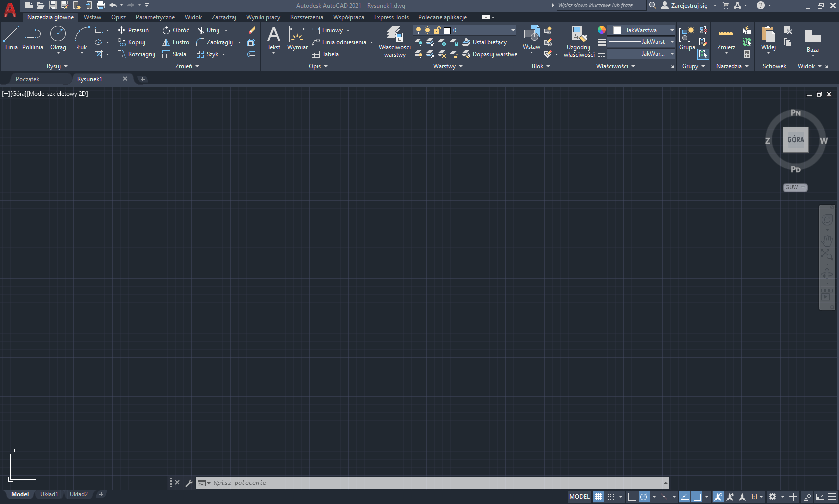Click Uzgodnij właściwości match properties
839x504 pixels.
pyautogui.click(x=579, y=42)
